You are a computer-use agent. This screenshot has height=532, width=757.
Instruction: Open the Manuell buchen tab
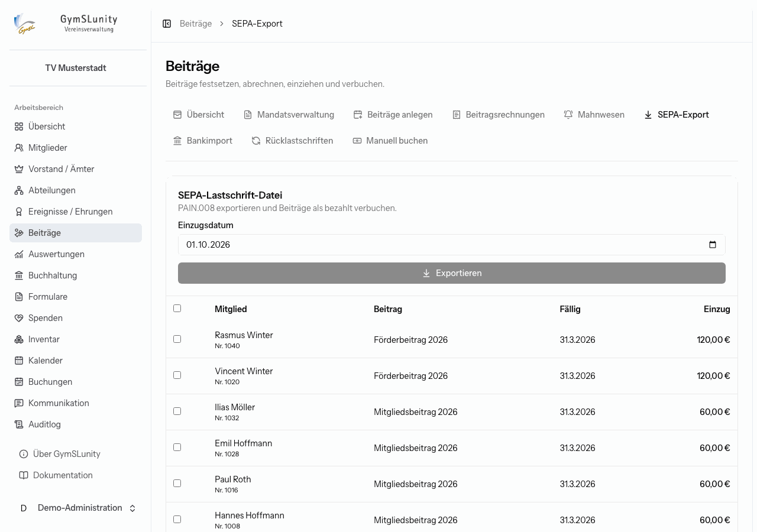pos(390,141)
